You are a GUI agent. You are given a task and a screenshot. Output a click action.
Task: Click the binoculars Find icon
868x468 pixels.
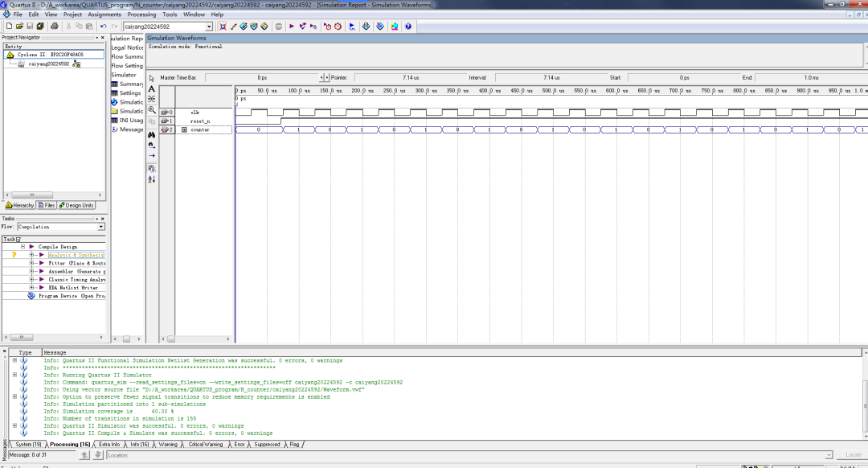(x=152, y=134)
